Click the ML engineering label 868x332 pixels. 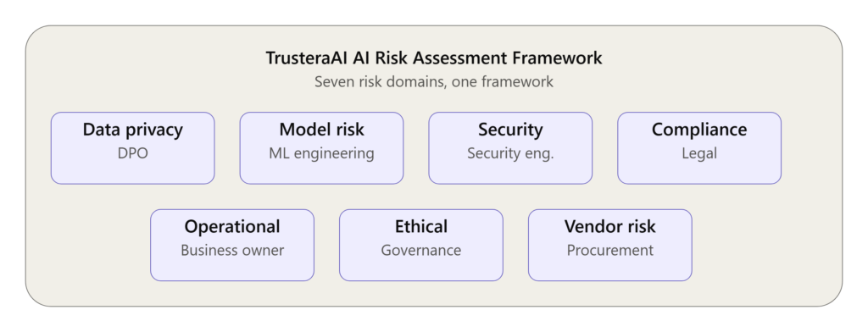pyautogui.click(x=321, y=153)
